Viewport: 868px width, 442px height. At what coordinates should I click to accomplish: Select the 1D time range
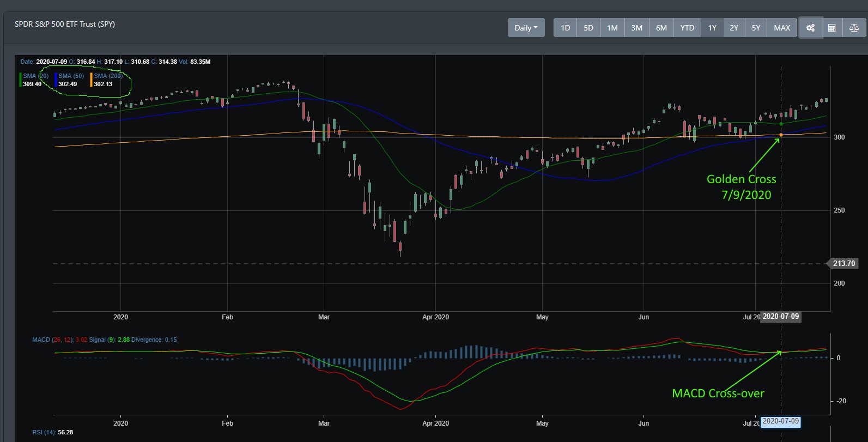click(566, 28)
